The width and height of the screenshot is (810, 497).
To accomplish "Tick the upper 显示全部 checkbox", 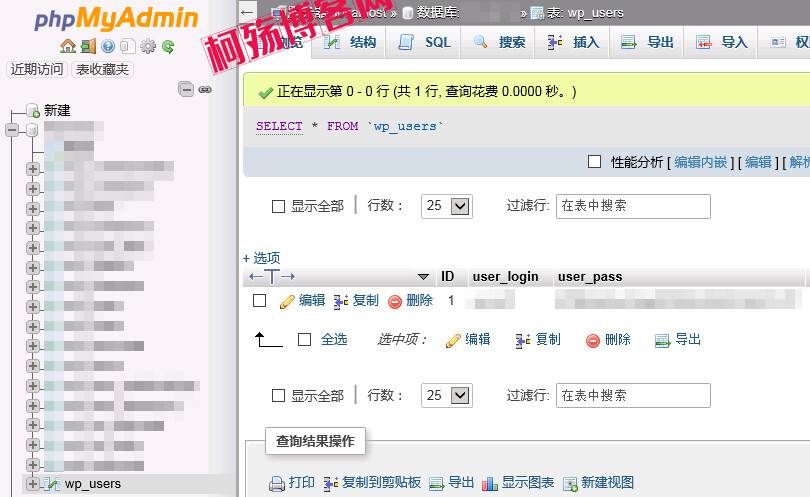I will (x=278, y=207).
